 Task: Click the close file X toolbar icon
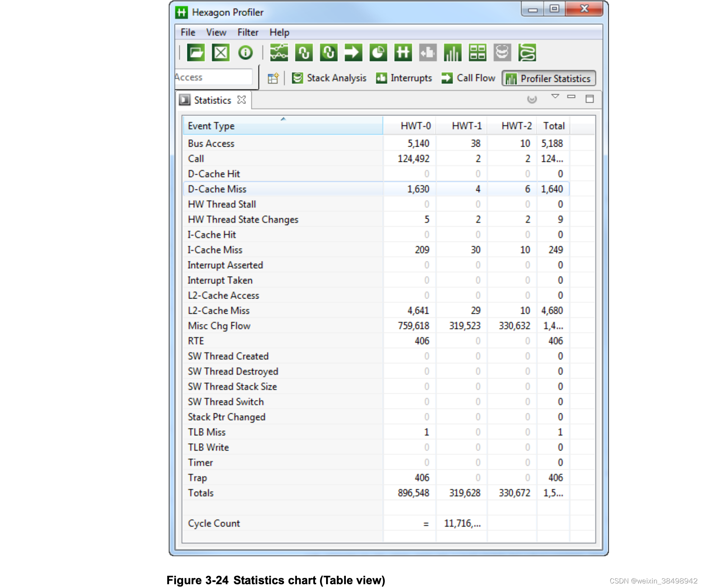221,52
